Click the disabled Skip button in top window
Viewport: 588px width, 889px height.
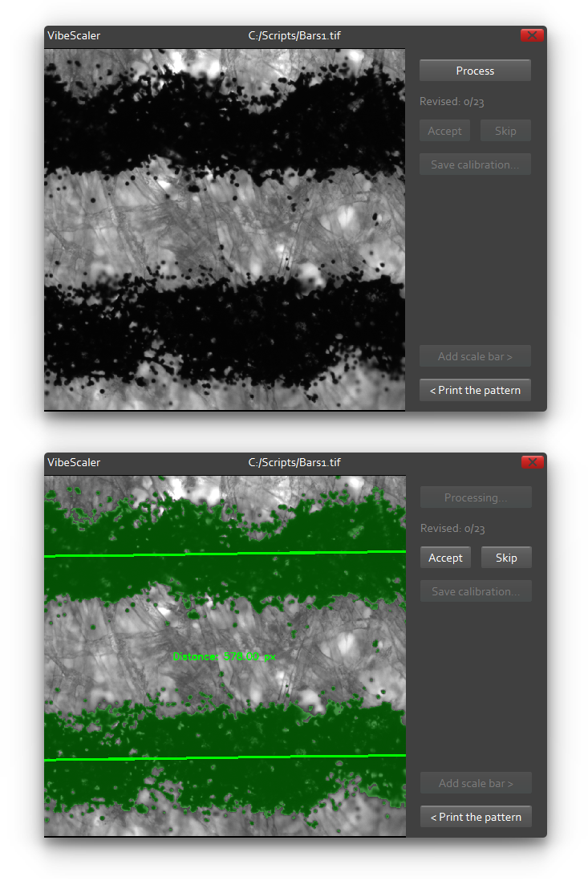coord(505,131)
